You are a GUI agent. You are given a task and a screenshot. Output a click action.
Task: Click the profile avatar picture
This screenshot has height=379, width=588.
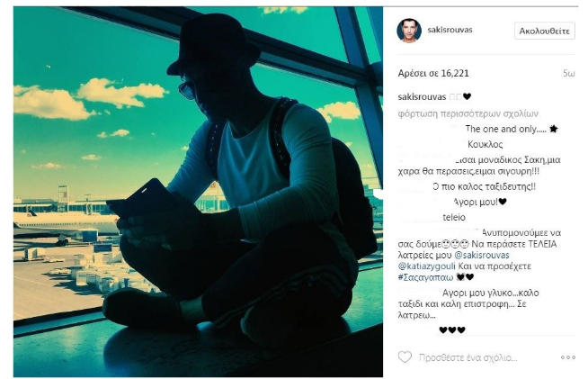tap(409, 30)
